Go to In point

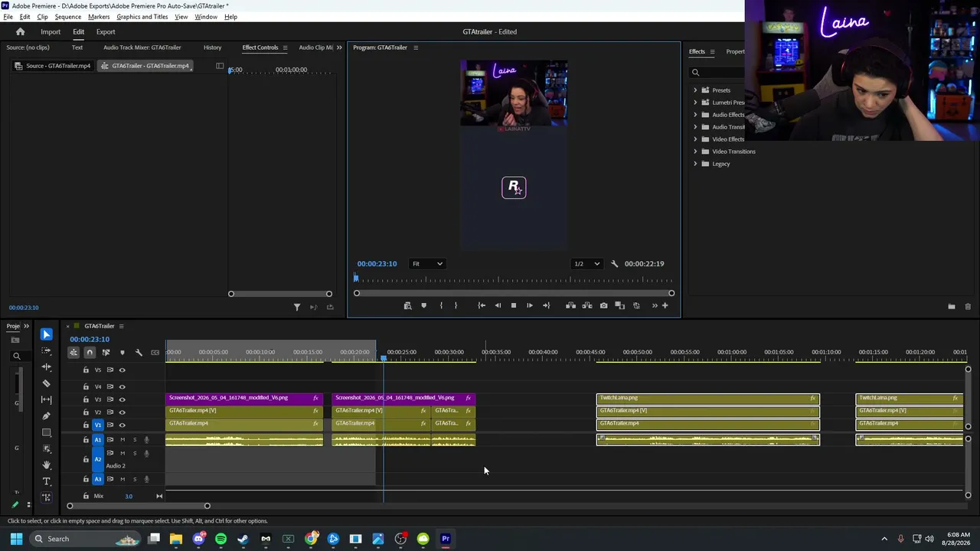click(x=482, y=306)
